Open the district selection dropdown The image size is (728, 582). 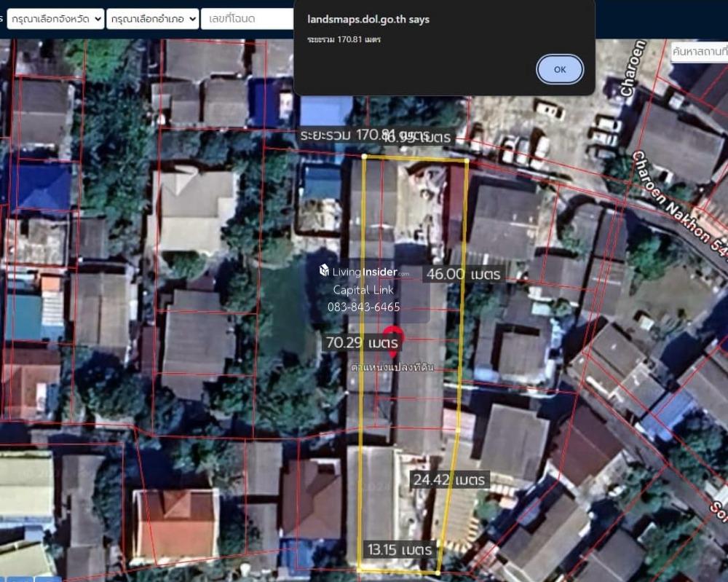(x=152, y=19)
